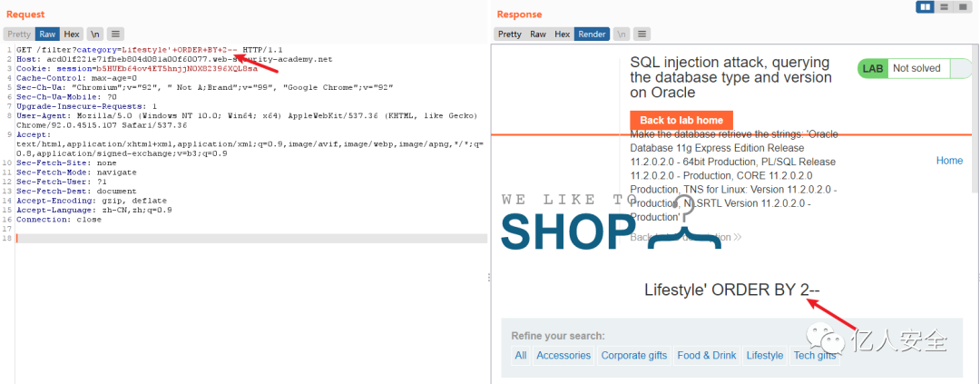Click the Cache-Control header line
Viewport: 980px width, 384px height.
click(x=76, y=78)
